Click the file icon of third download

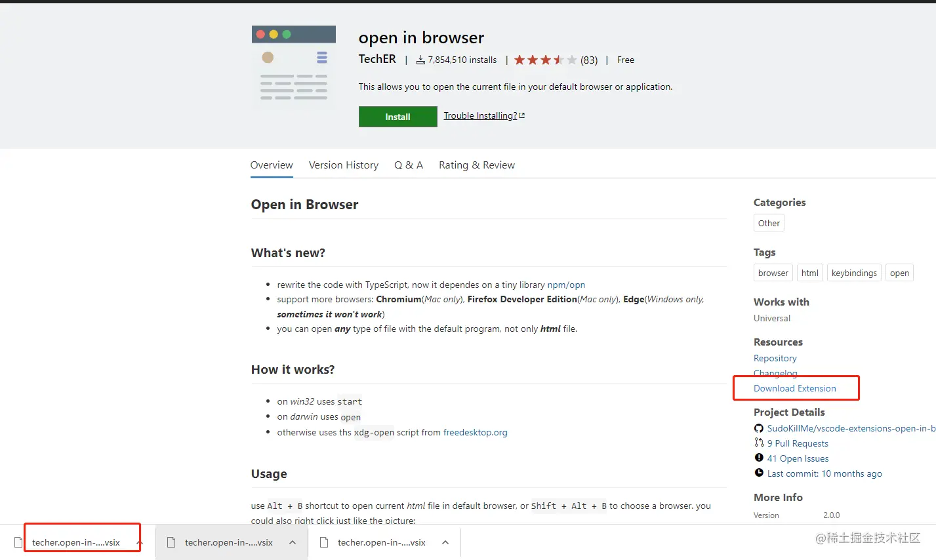[x=324, y=542]
